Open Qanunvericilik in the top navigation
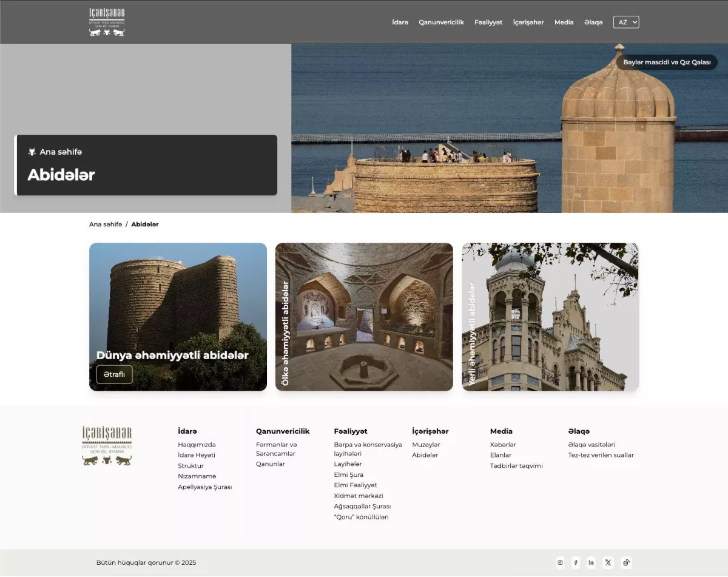This screenshot has width=728, height=577. point(441,22)
